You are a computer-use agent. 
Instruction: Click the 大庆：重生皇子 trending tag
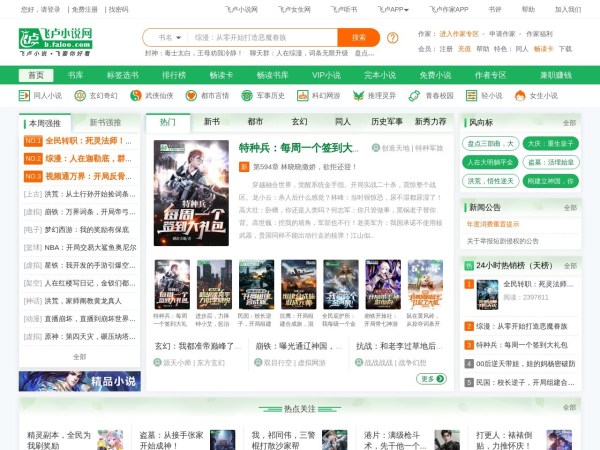point(548,143)
